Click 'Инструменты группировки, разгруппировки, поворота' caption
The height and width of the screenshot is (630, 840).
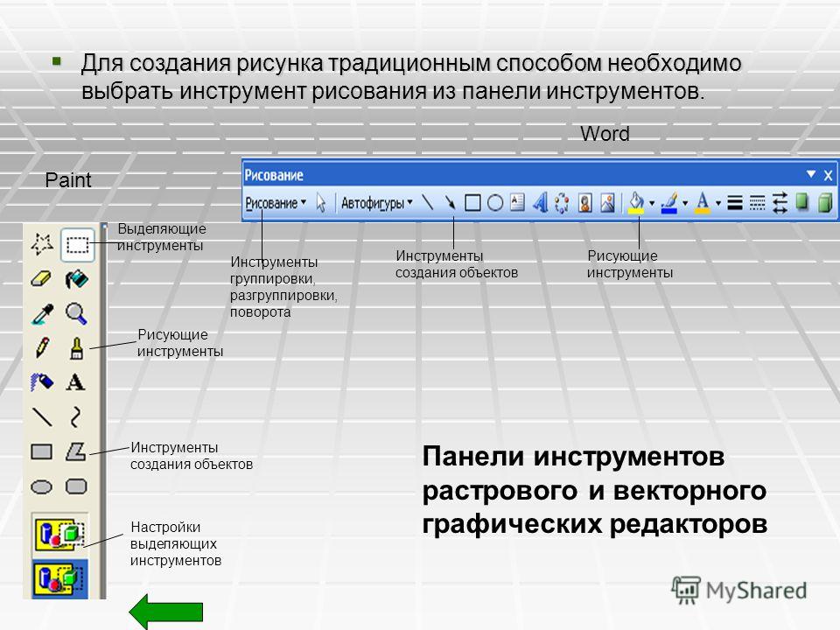pos(283,287)
